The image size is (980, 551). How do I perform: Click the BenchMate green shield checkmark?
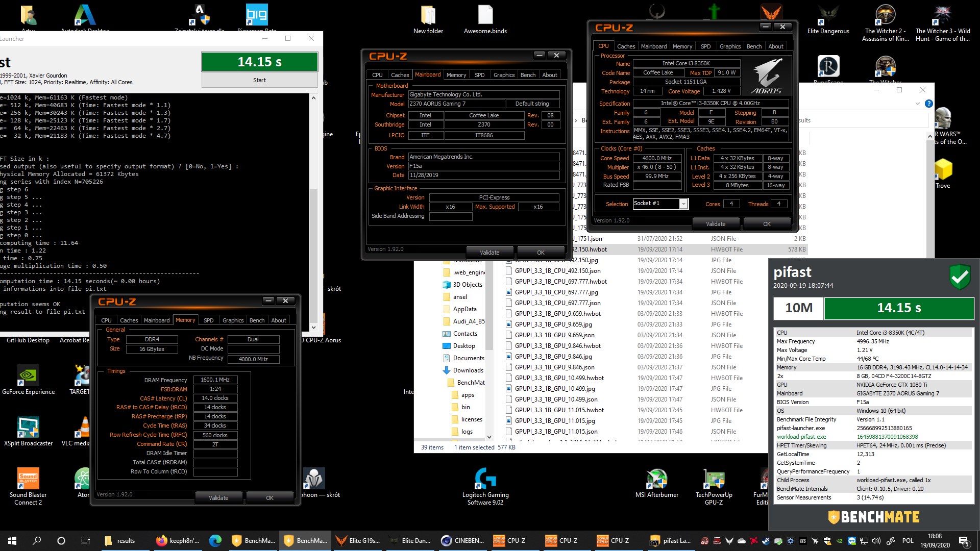[x=960, y=277]
